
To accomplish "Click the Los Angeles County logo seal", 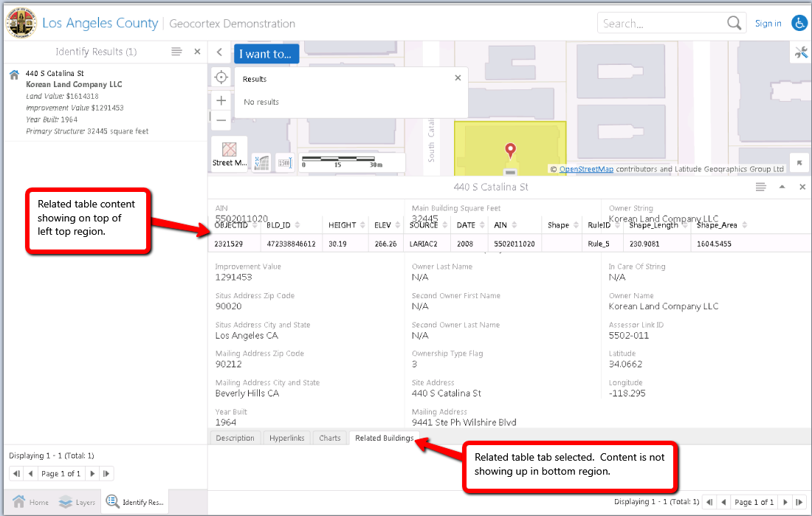I will tap(21, 23).
